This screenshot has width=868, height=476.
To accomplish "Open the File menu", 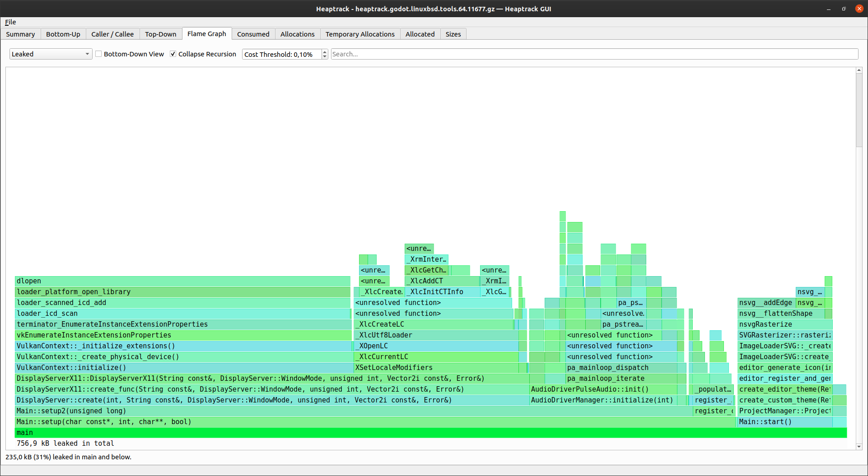I will click(x=10, y=22).
